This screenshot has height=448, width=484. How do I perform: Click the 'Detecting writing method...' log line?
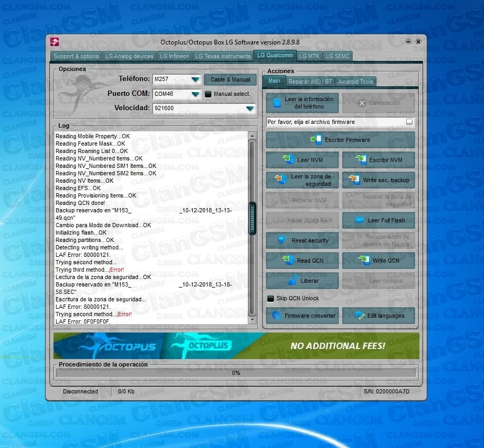tap(89, 247)
